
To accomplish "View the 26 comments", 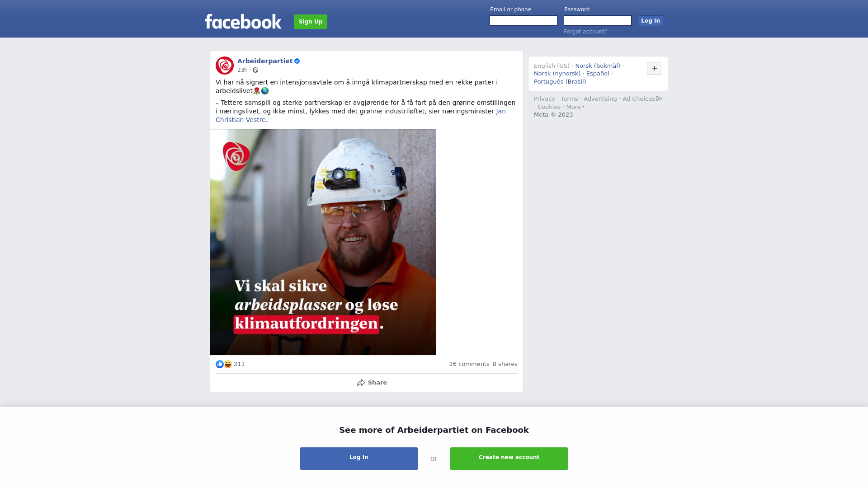I will pos(469,364).
